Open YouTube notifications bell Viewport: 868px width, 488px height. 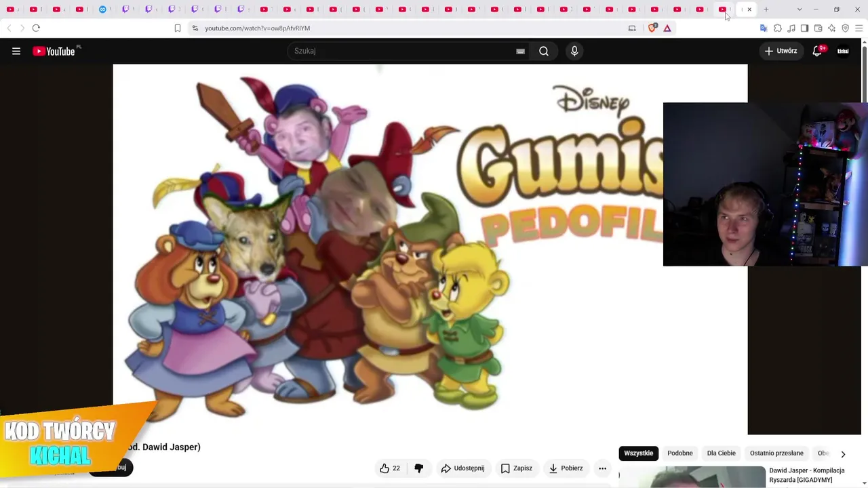tap(818, 51)
